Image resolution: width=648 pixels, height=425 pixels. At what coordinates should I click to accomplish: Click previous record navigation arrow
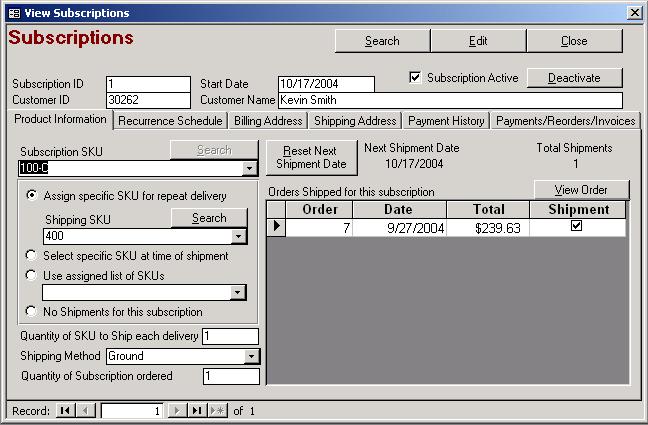(x=84, y=411)
